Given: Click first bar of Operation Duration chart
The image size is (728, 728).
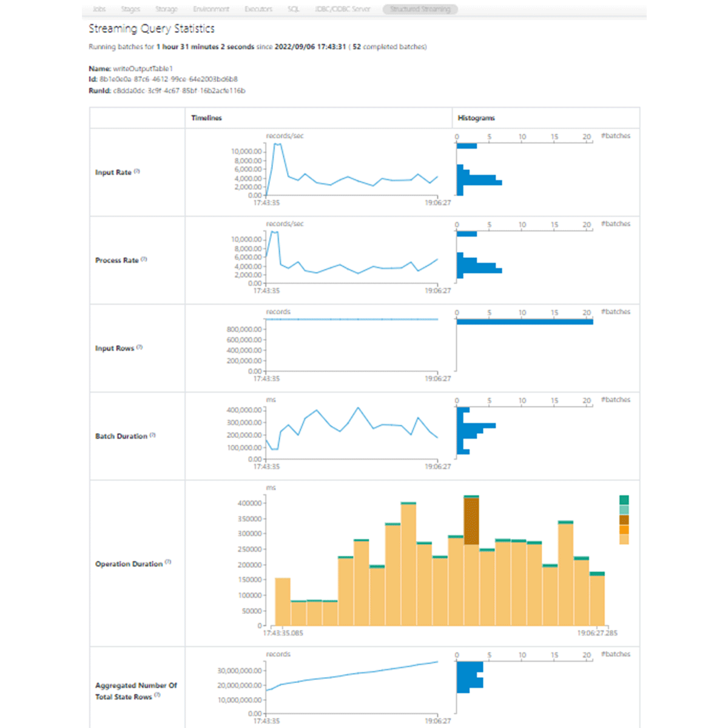Looking at the screenshot, I should point(283,602).
